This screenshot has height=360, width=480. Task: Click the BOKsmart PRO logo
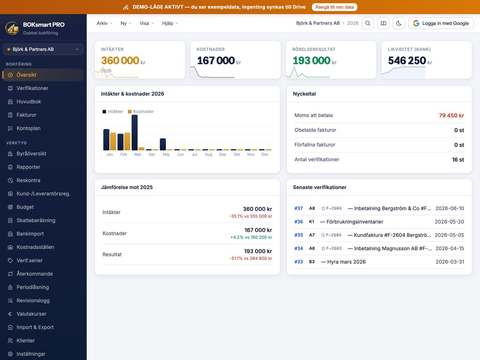click(x=12, y=28)
